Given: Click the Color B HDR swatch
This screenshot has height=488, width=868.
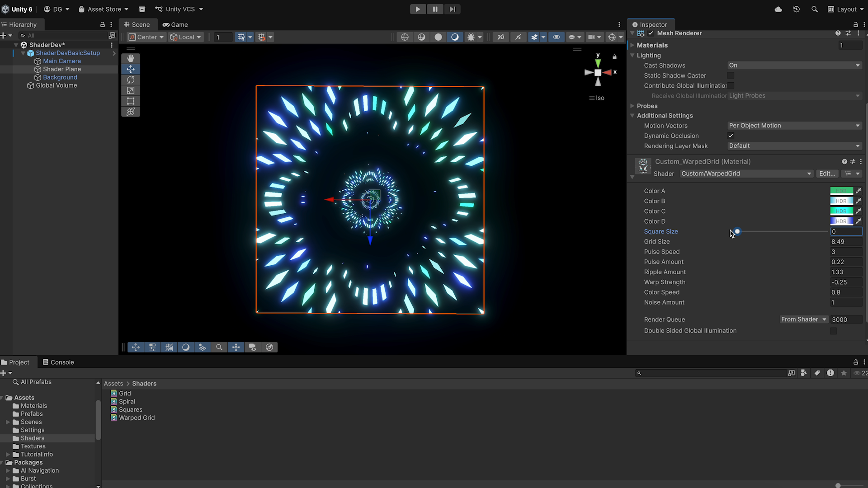Looking at the screenshot, I should (841, 201).
